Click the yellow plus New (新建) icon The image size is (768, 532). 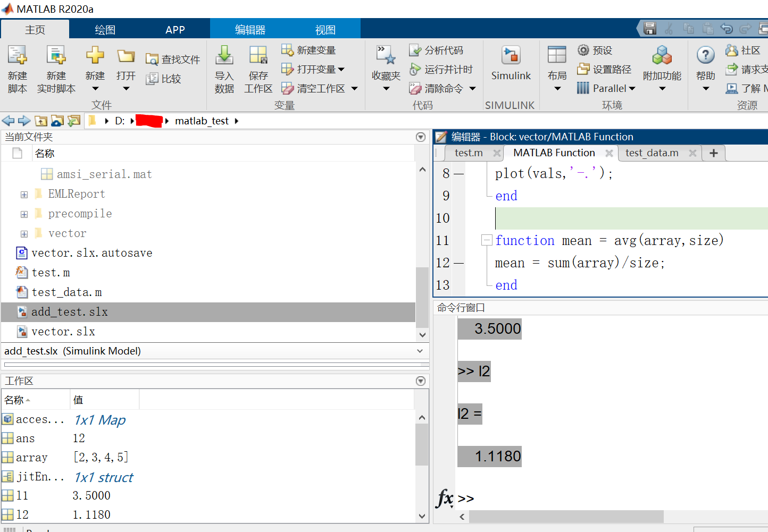pos(95,55)
